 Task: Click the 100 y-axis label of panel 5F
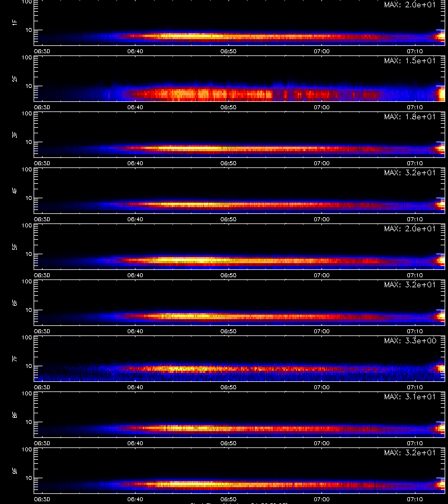point(27,226)
